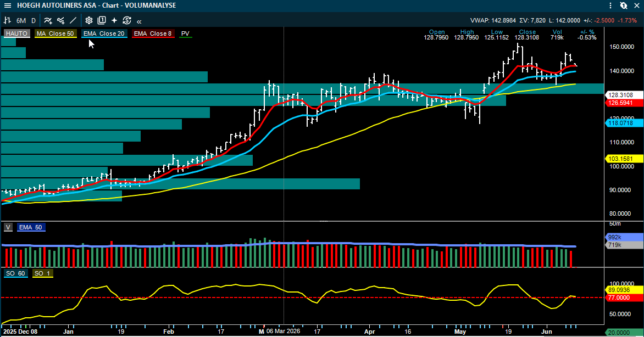Select the EMA Close 8 legend label
The height and width of the screenshot is (337, 644).
pyautogui.click(x=153, y=33)
